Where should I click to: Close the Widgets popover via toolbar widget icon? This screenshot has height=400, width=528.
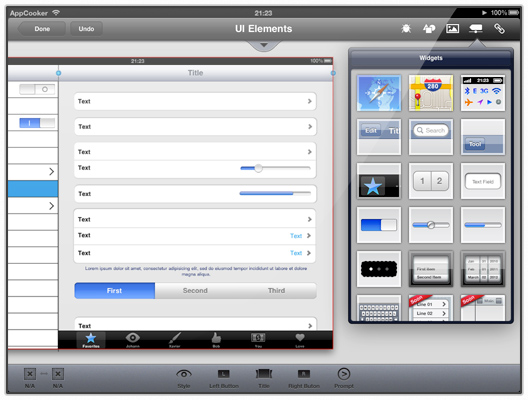(x=475, y=29)
